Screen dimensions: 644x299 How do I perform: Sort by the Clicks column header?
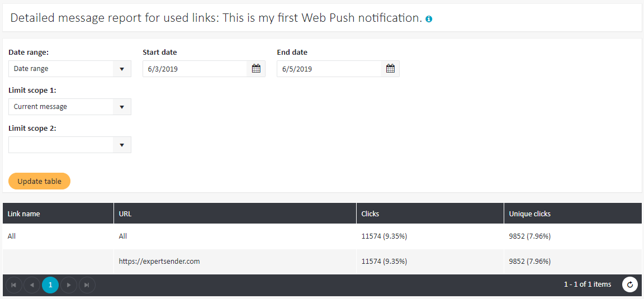coord(370,213)
